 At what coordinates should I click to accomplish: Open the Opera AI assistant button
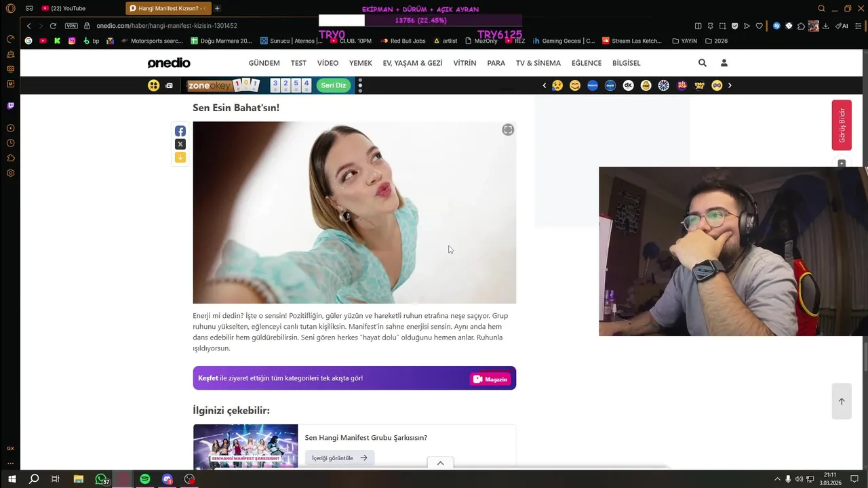coord(842,26)
